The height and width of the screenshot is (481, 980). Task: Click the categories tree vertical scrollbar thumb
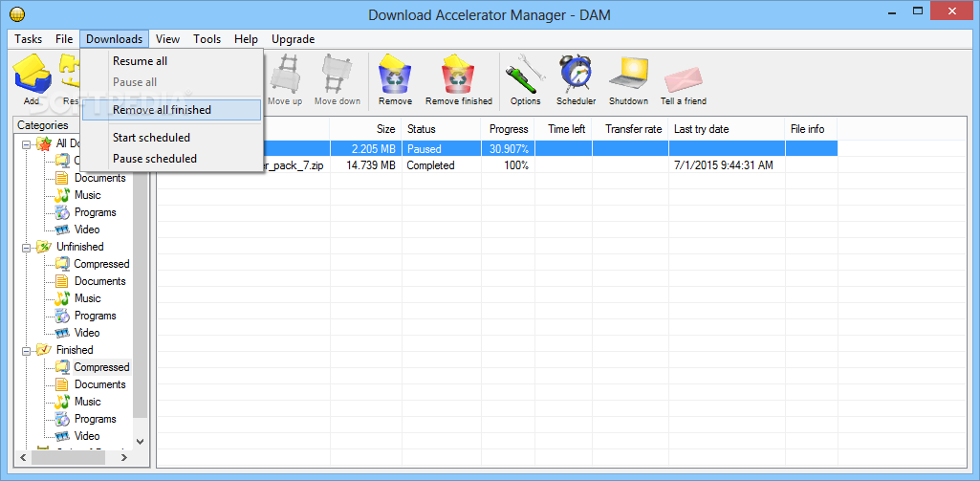(x=140, y=282)
